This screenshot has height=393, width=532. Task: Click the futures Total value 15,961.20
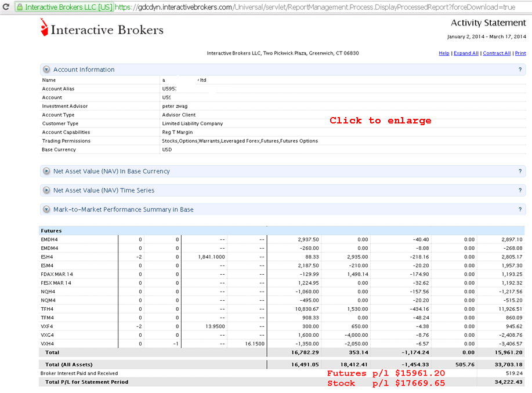click(x=509, y=352)
